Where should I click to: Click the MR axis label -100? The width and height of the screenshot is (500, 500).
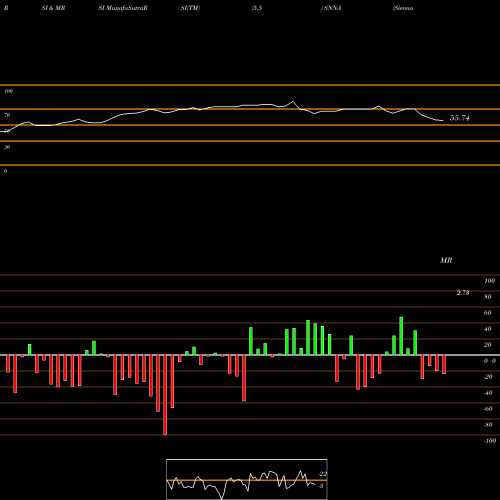490,441
